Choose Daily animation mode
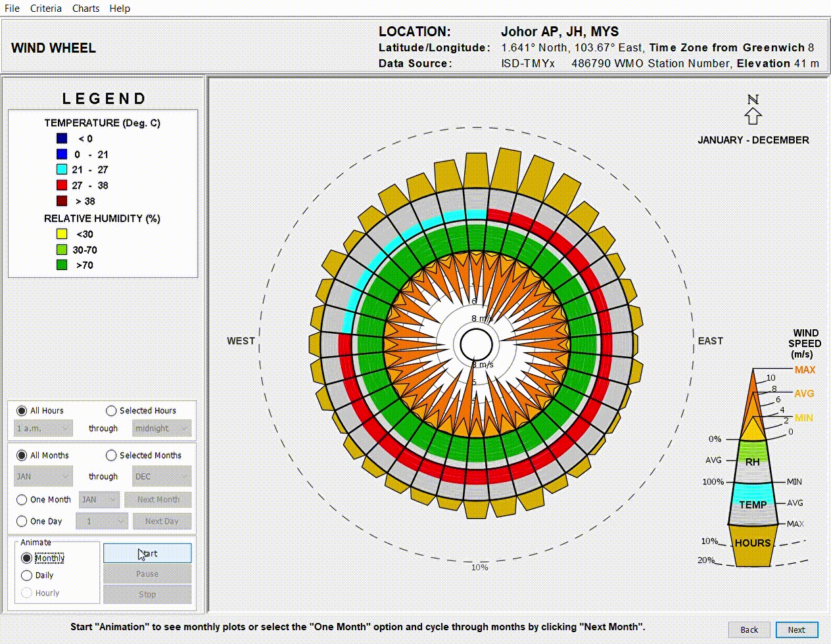This screenshot has width=831, height=644. (27, 576)
